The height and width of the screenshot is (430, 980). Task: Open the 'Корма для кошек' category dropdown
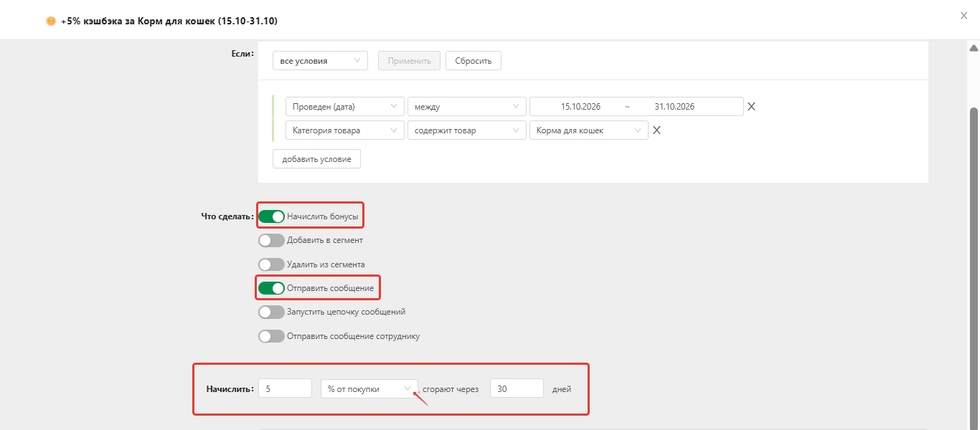(x=588, y=130)
